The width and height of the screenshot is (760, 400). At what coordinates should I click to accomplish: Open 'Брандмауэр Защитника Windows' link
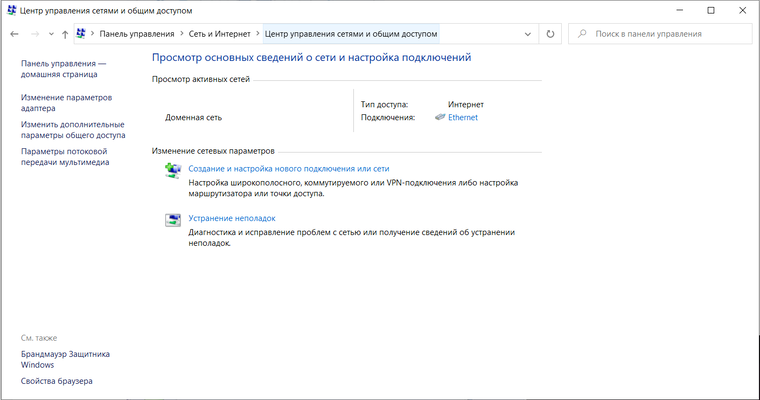coord(65,359)
